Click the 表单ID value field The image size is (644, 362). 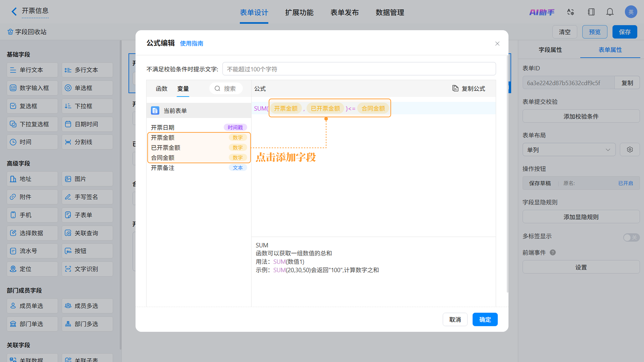569,83
